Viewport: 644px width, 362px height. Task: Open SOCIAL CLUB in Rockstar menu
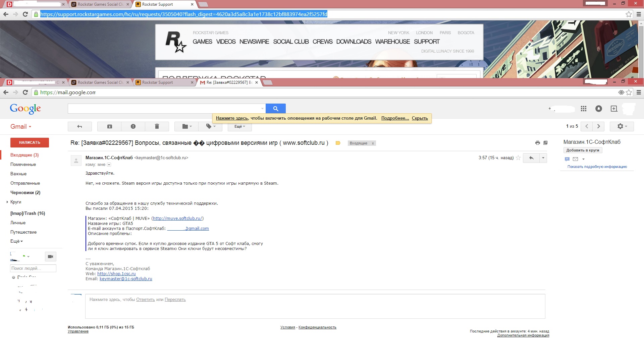(x=290, y=42)
